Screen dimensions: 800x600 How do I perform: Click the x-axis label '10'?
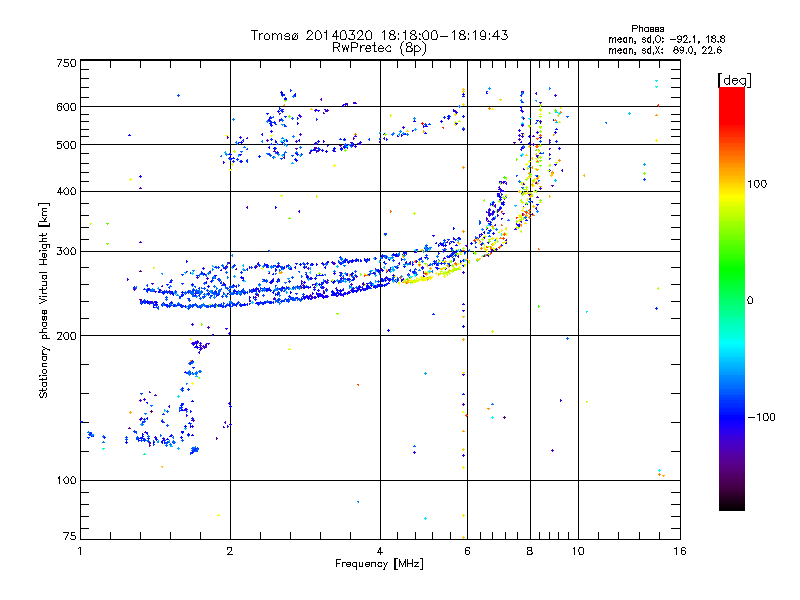click(x=578, y=551)
